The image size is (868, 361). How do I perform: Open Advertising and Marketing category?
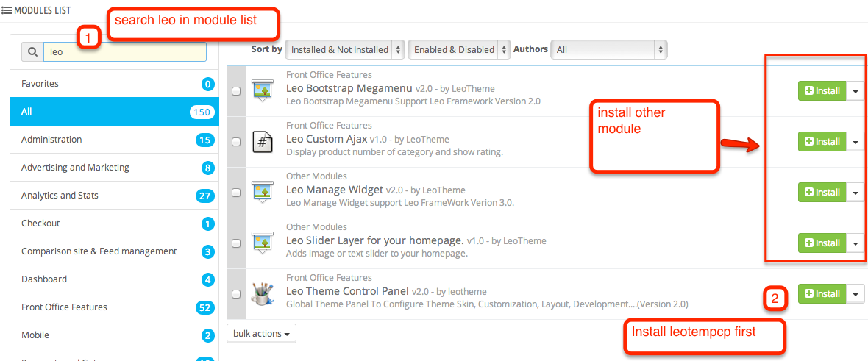click(115, 167)
